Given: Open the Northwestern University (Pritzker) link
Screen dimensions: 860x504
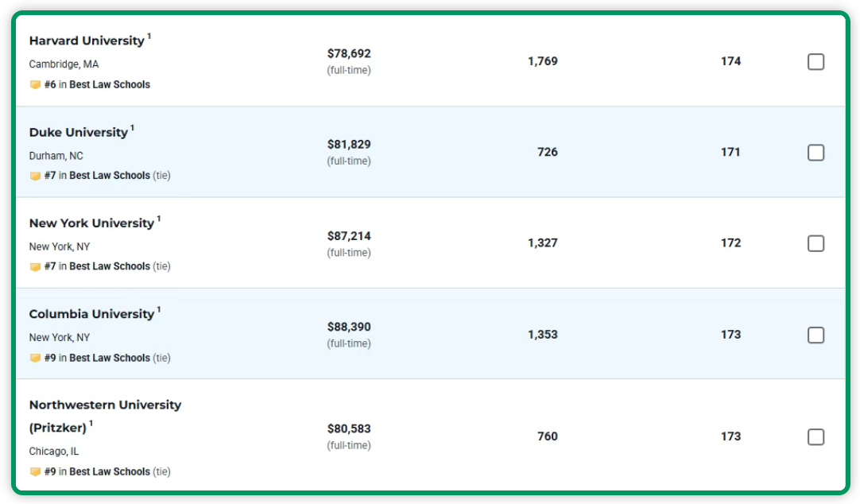Looking at the screenshot, I should point(105,405).
